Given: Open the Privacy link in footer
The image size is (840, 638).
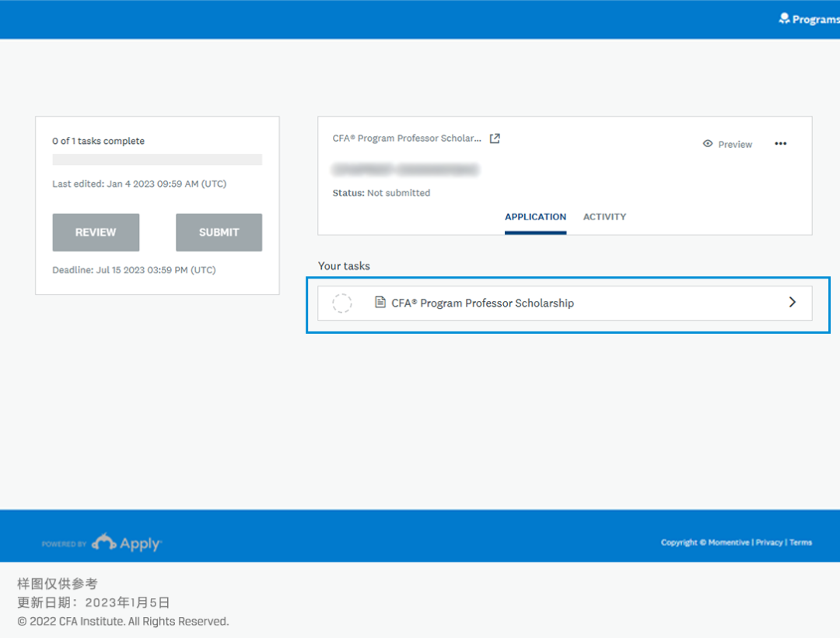Looking at the screenshot, I should point(768,542).
